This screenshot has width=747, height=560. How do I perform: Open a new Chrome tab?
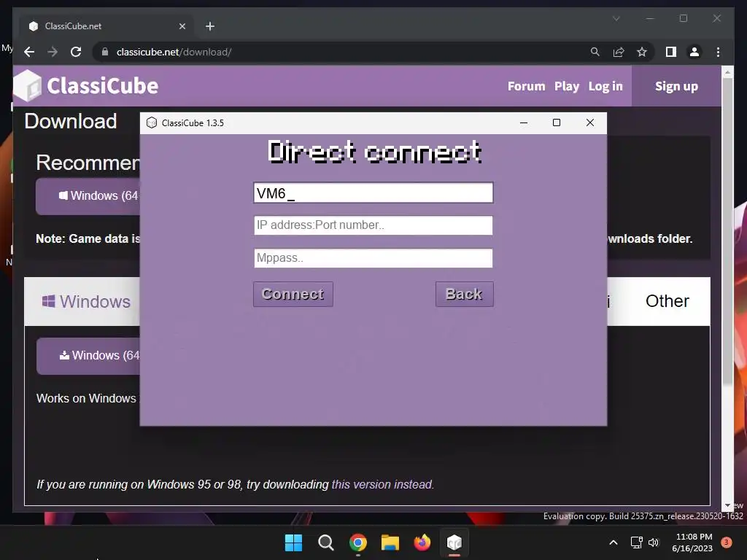coord(210,26)
